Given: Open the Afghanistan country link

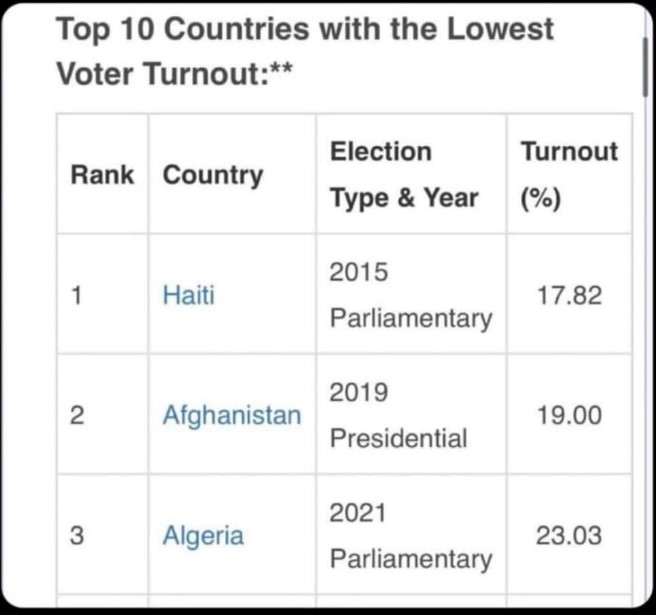Looking at the screenshot, I should pyautogui.click(x=231, y=415).
